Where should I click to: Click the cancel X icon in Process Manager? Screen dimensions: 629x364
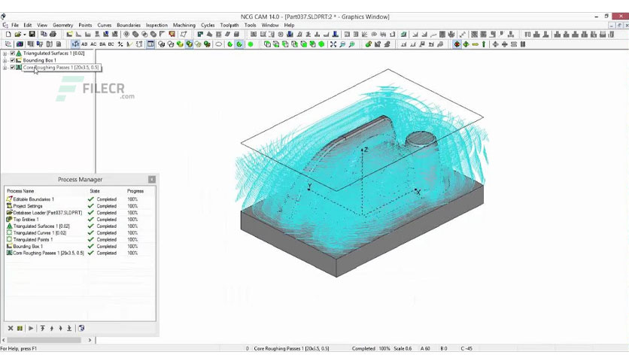coord(11,329)
